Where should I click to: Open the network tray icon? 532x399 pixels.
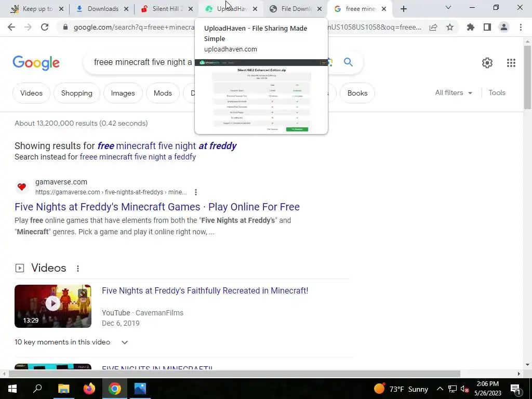[453, 389]
